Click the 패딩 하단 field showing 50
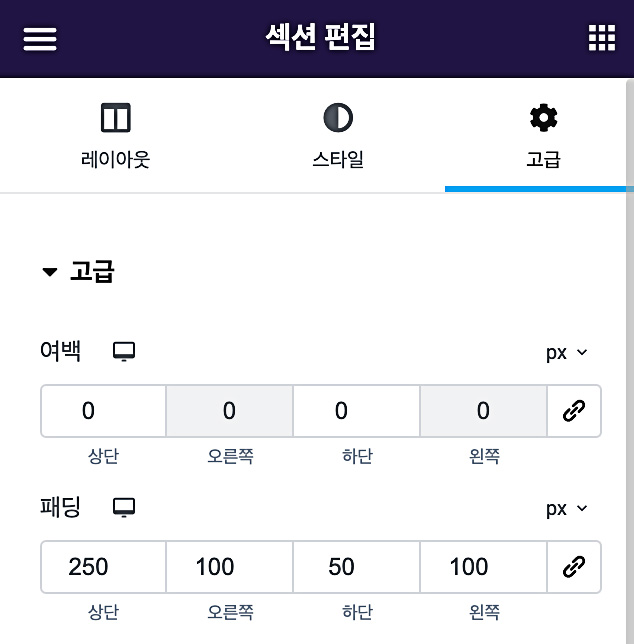The height and width of the screenshot is (644, 634). [356, 567]
